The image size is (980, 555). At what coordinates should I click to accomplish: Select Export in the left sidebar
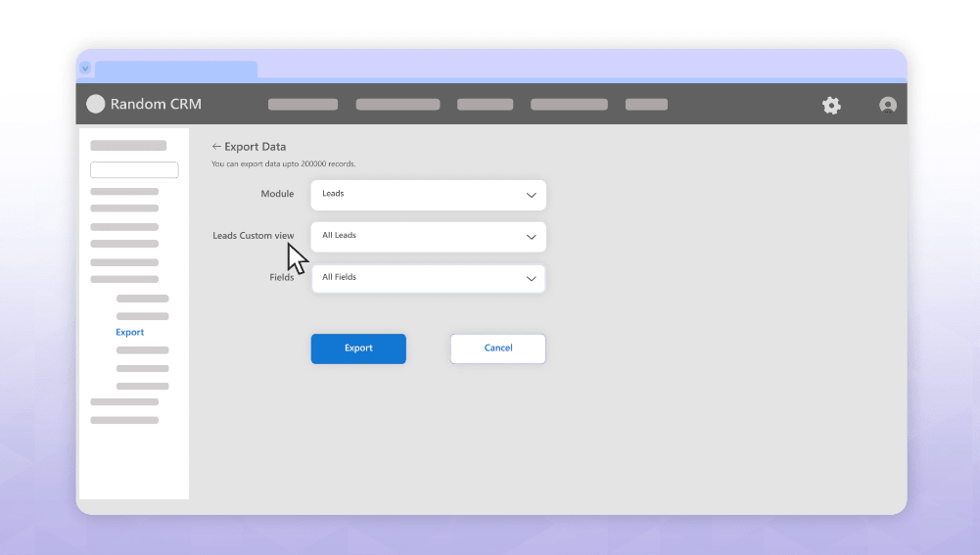(x=130, y=333)
